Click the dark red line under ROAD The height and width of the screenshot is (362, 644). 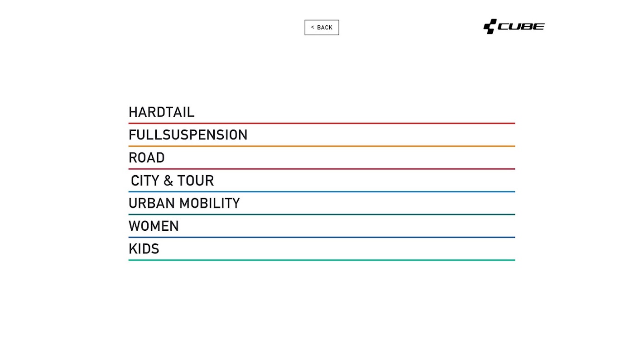pos(322,169)
